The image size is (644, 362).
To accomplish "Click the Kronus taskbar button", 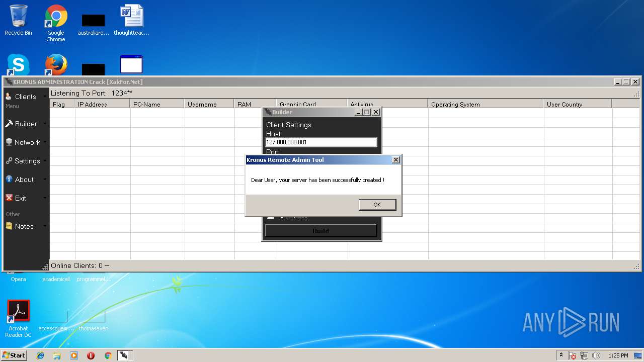I will pos(124,355).
